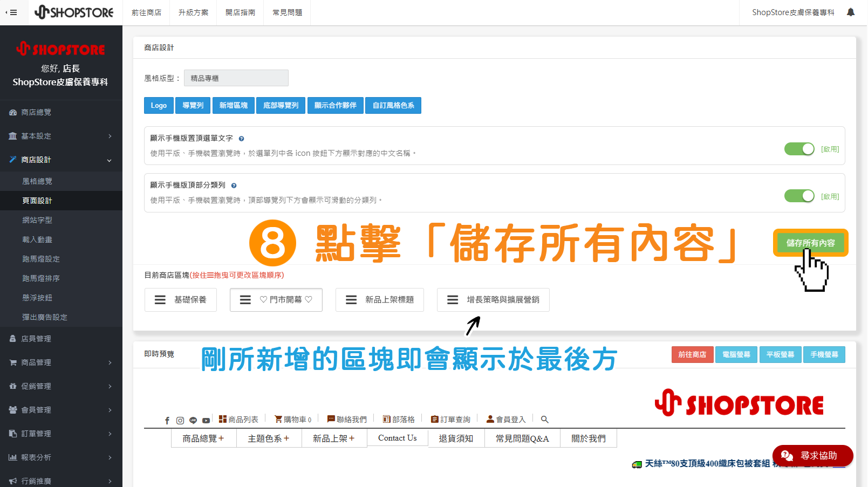The image size is (868, 487).
Task: Click large ShopStore logo in preview
Action: click(x=739, y=403)
